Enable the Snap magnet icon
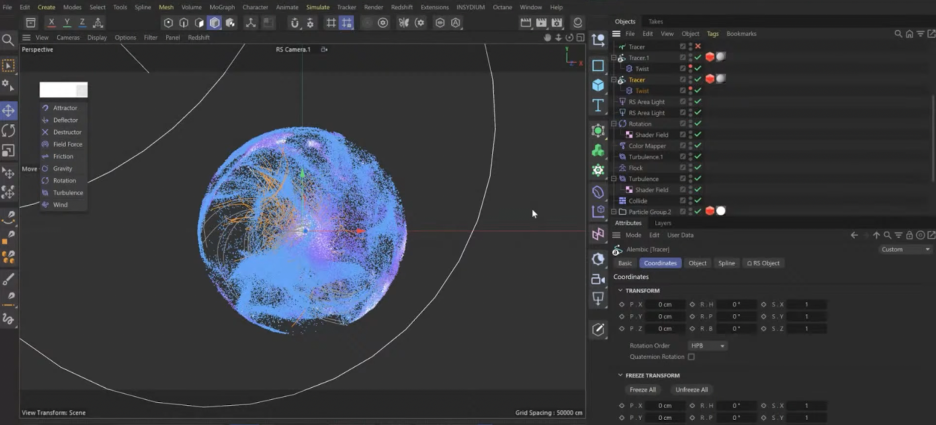 pyautogui.click(x=294, y=23)
